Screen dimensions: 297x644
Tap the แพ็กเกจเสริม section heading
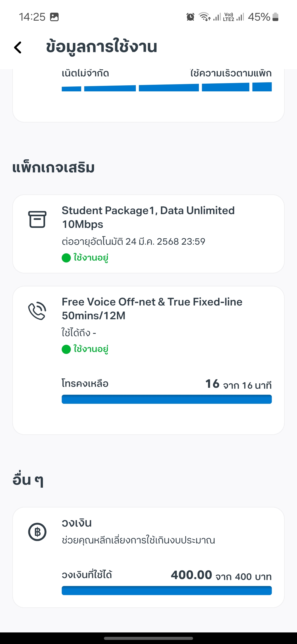[53, 167]
